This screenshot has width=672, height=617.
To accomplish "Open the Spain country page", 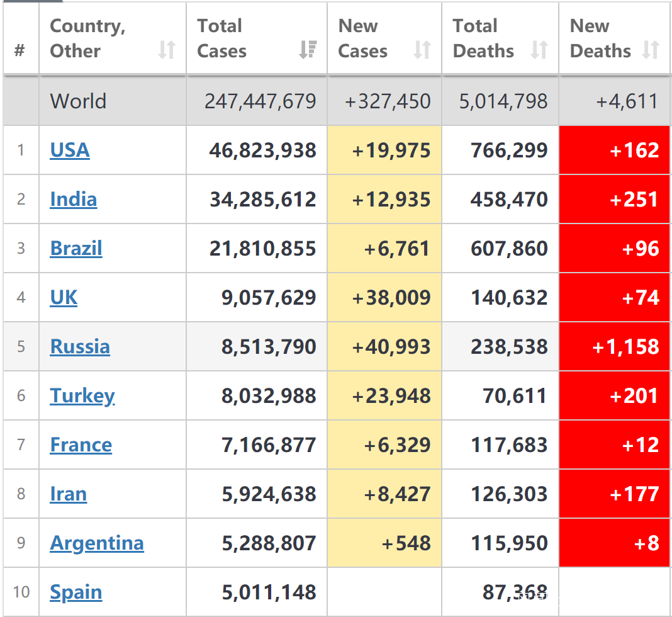I will (76, 592).
